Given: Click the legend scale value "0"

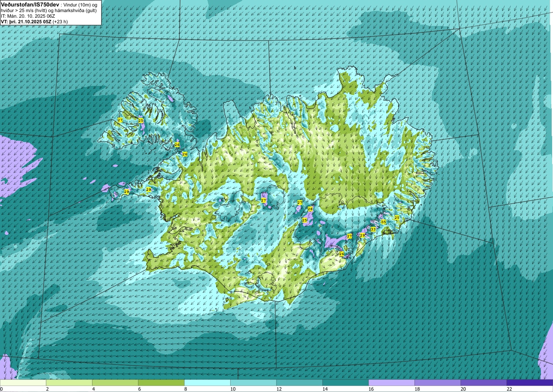Looking at the screenshot, I should 1,389.
